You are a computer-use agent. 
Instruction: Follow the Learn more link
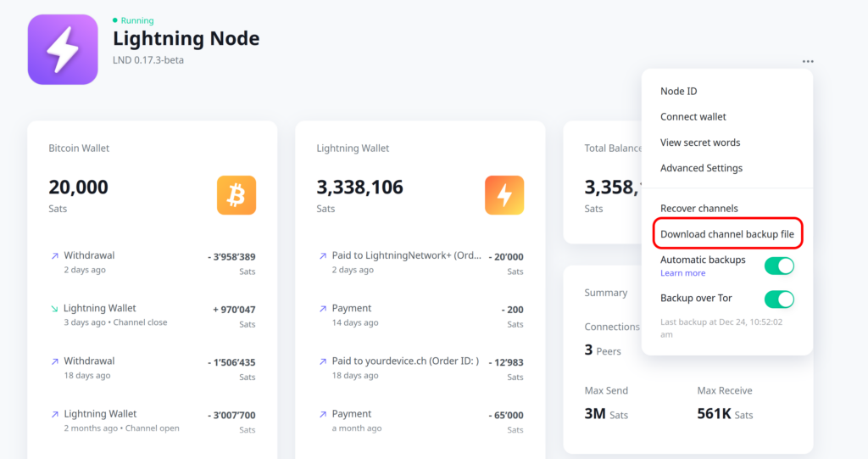click(x=682, y=272)
